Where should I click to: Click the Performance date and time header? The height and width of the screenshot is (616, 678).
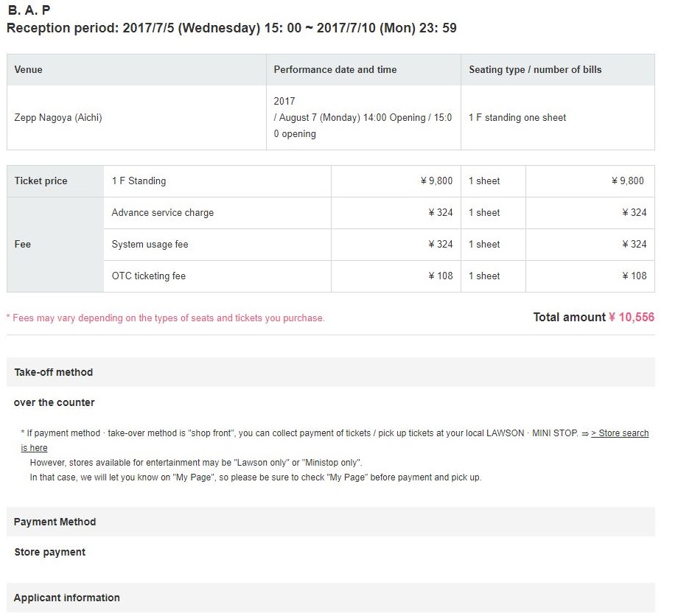coord(335,70)
